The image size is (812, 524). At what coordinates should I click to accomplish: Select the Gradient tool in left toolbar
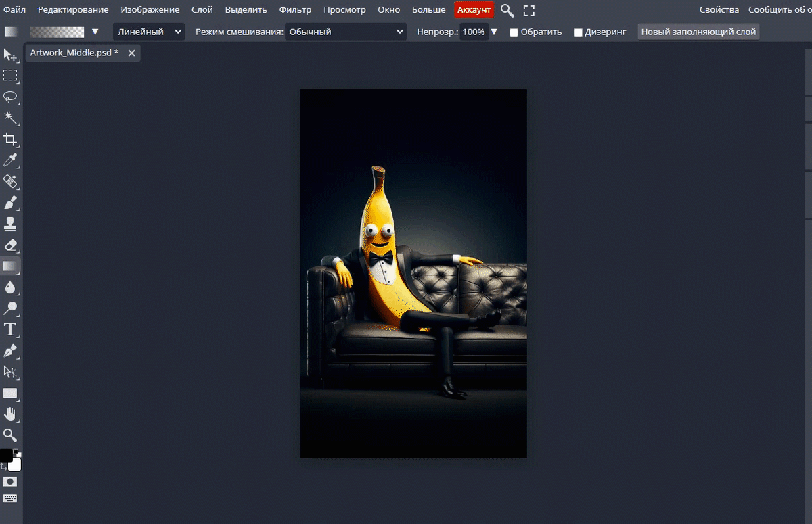[10, 266]
